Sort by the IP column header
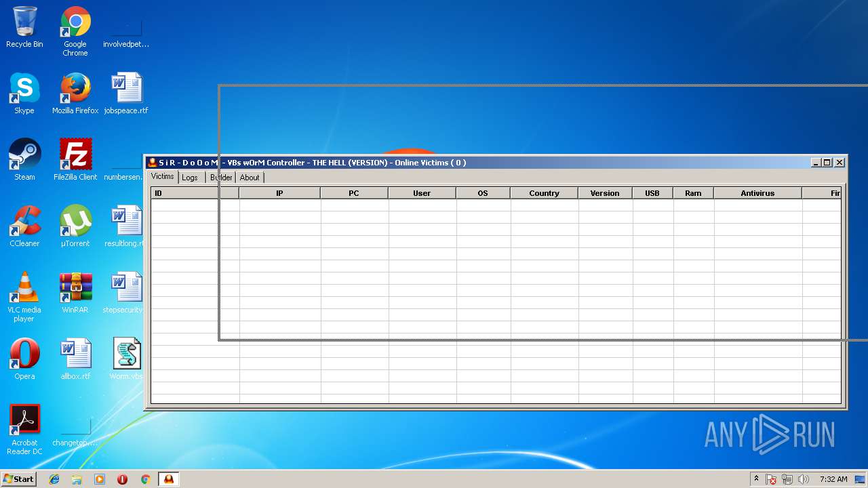Image resolution: width=868 pixels, height=488 pixels. coord(279,193)
